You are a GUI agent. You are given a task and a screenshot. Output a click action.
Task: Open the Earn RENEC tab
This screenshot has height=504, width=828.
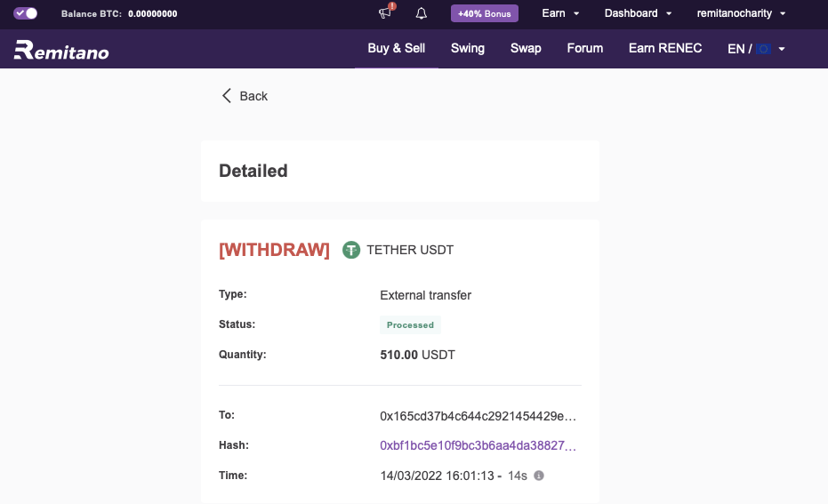[665, 48]
